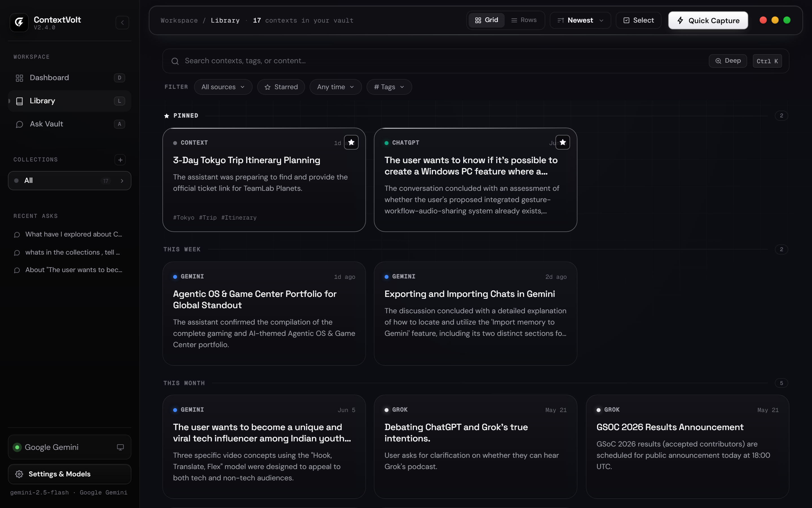
Task: Click the Quick Capture lightning bolt icon
Action: point(680,21)
